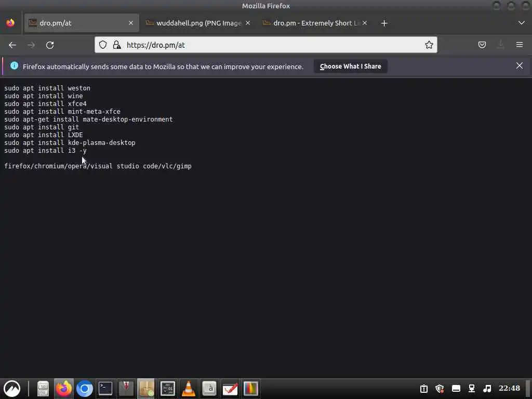Image resolution: width=532 pixels, height=399 pixels.
Task: Click the forward navigation arrow
Action: click(x=31, y=45)
